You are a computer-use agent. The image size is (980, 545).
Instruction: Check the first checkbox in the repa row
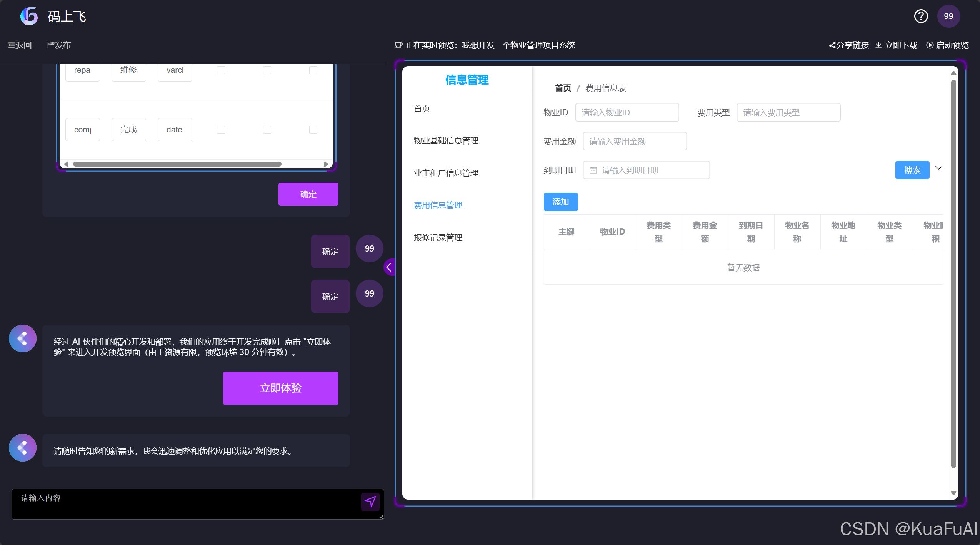221,70
